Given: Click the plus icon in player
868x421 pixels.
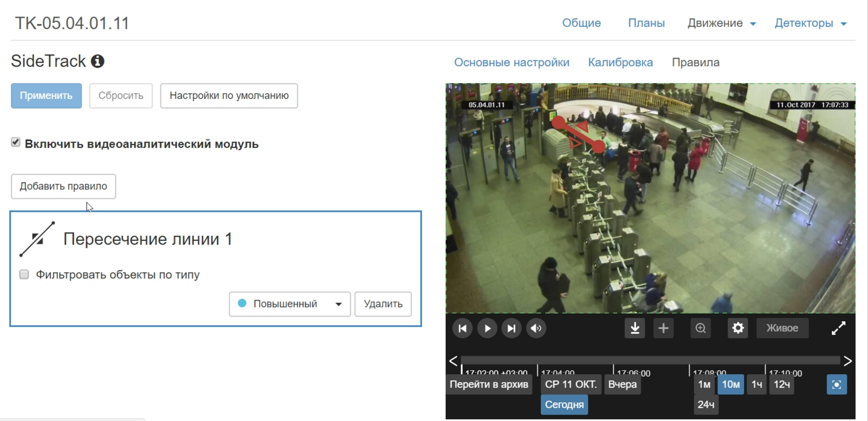Looking at the screenshot, I should (x=663, y=328).
